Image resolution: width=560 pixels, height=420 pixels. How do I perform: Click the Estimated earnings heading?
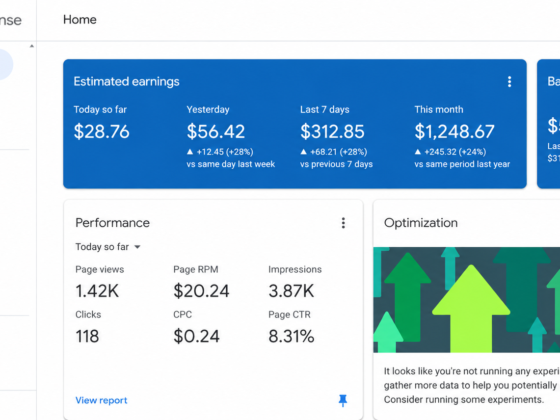(126, 81)
